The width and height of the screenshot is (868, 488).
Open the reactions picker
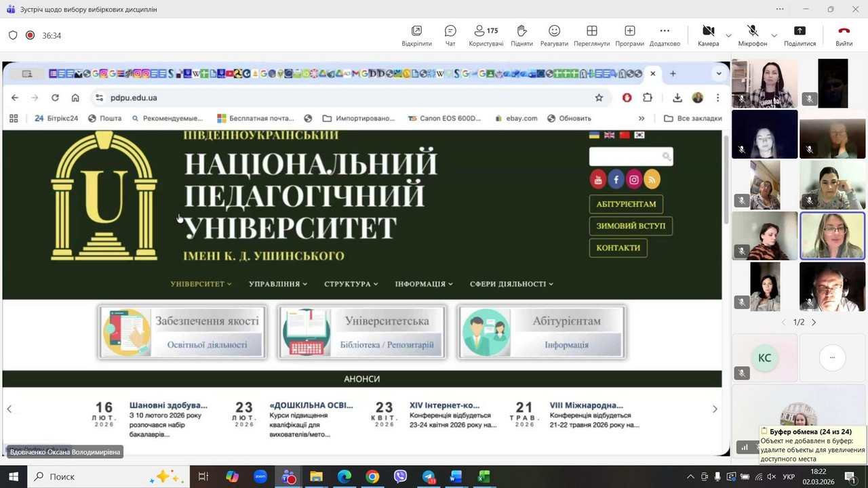tap(554, 35)
